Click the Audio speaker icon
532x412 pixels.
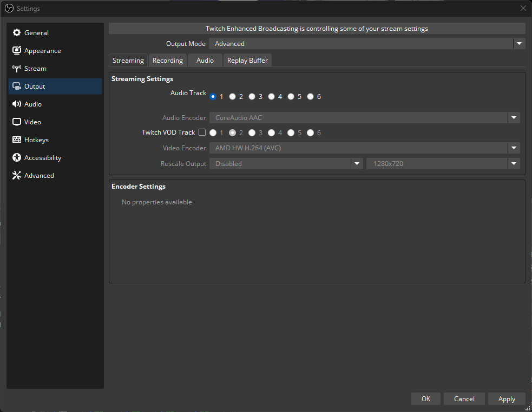click(17, 104)
